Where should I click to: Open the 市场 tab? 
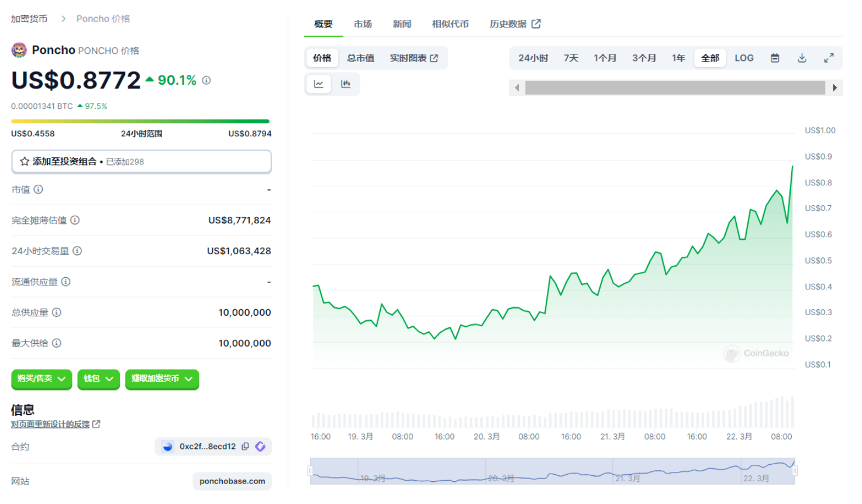[x=363, y=24]
